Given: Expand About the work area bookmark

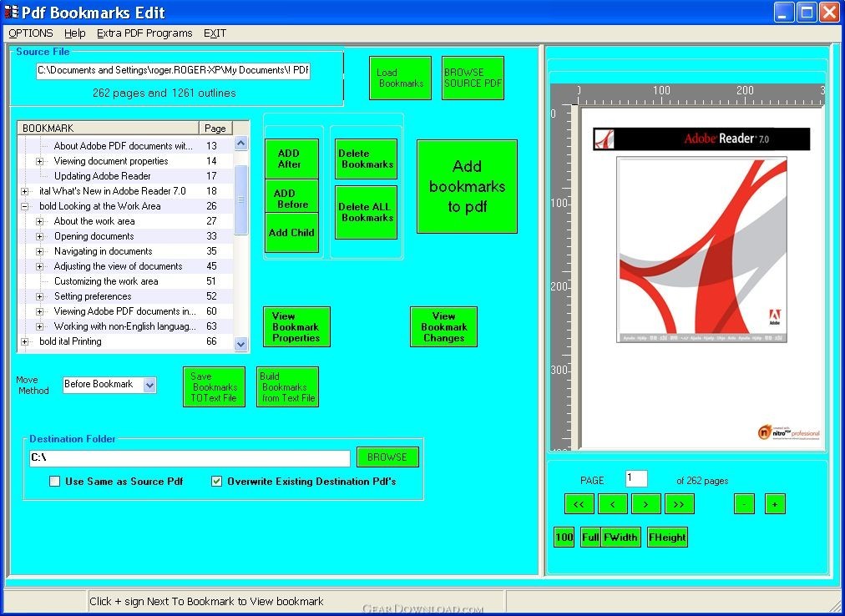Looking at the screenshot, I should [39, 221].
